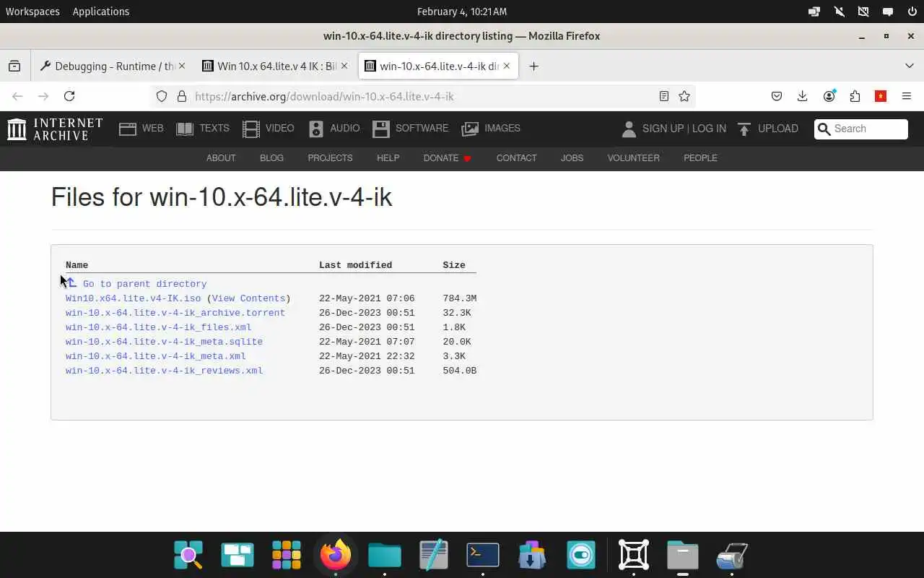924x578 pixels.
Task: Open a new tab with plus button
Action: click(533, 66)
